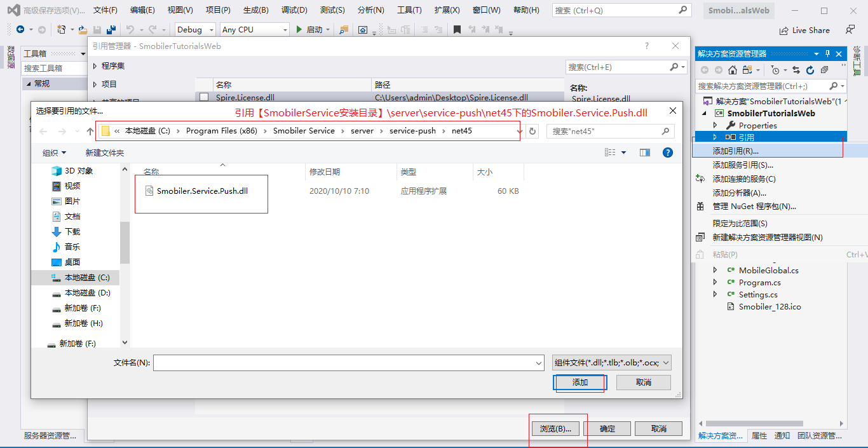Open the 文件名 history dropdown arrow

(539, 363)
